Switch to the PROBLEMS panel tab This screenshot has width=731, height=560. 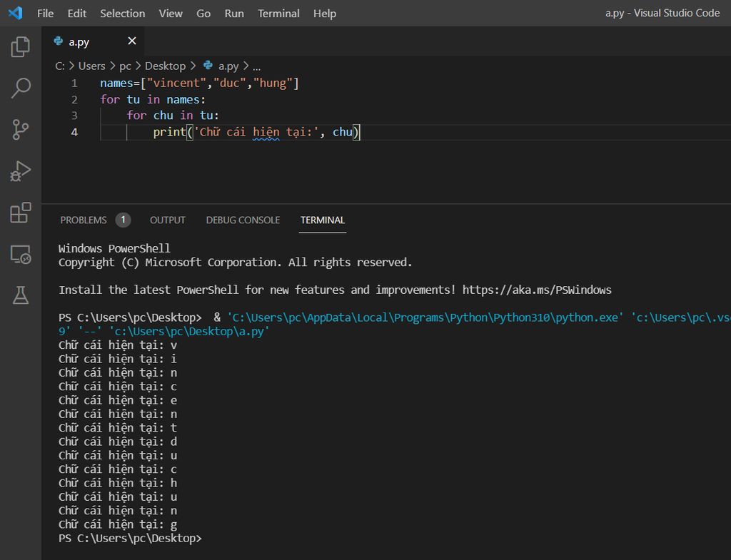(84, 220)
